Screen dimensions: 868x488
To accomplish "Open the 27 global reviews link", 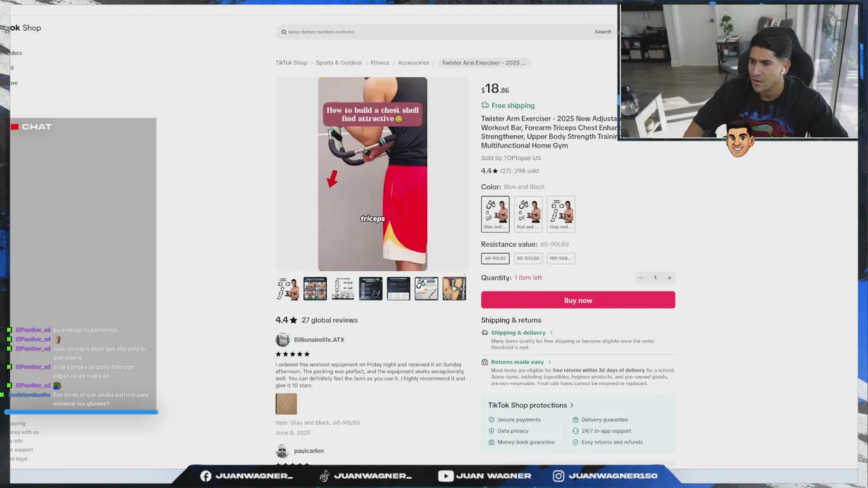I will [x=330, y=320].
